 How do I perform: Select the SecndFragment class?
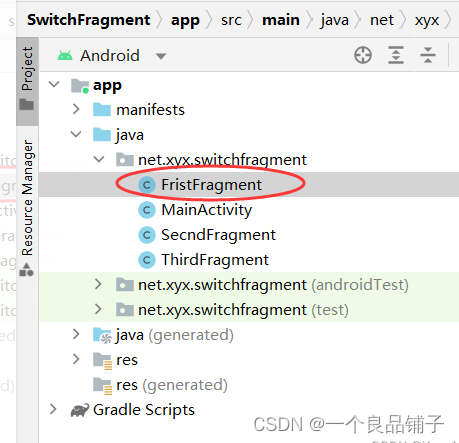click(218, 235)
